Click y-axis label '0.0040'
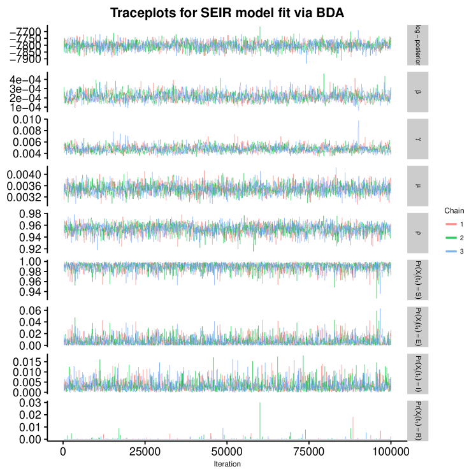Screen dimensions: 476x476 [x=24, y=175]
